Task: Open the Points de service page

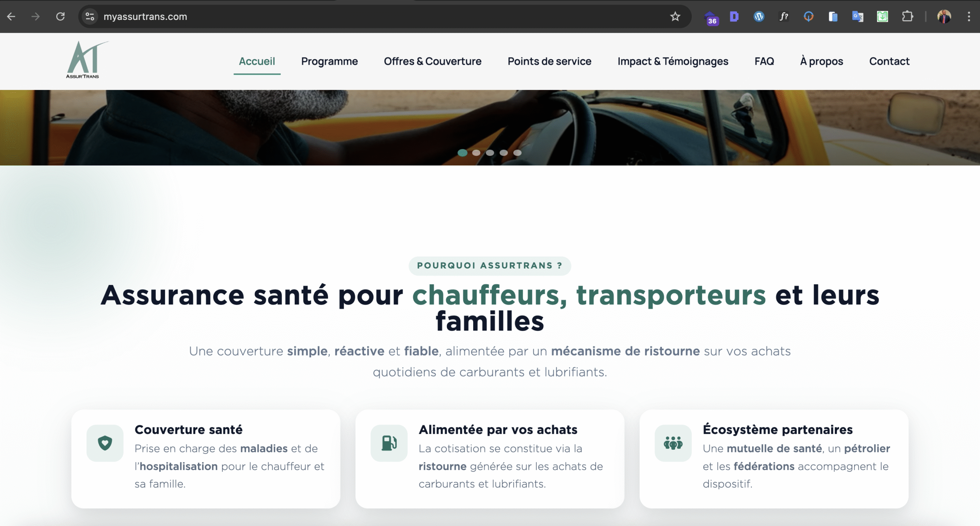Action: (549, 61)
